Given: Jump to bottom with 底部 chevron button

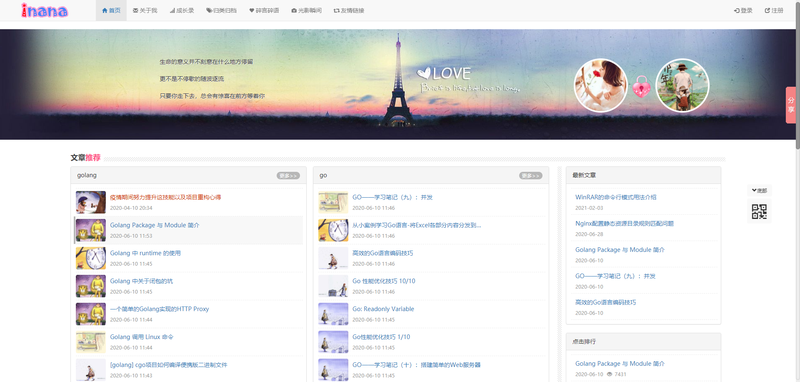Looking at the screenshot, I should 759,190.
